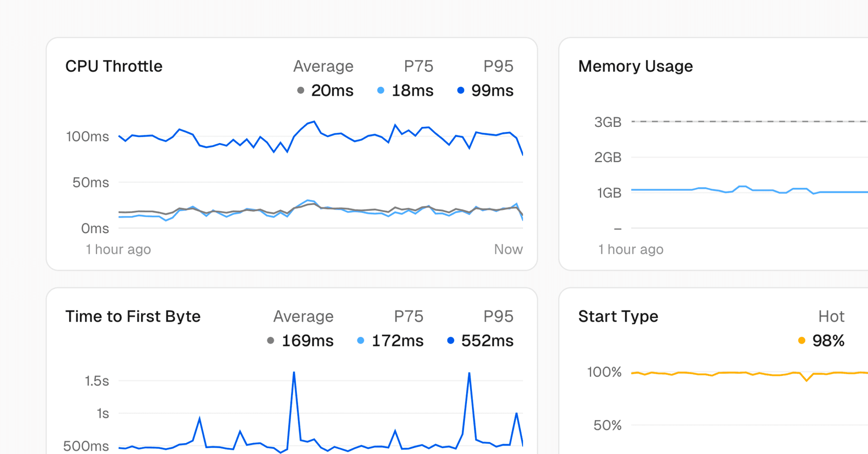Click the Now label under CPU Throttle chart
The height and width of the screenshot is (454, 868).
point(508,249)
